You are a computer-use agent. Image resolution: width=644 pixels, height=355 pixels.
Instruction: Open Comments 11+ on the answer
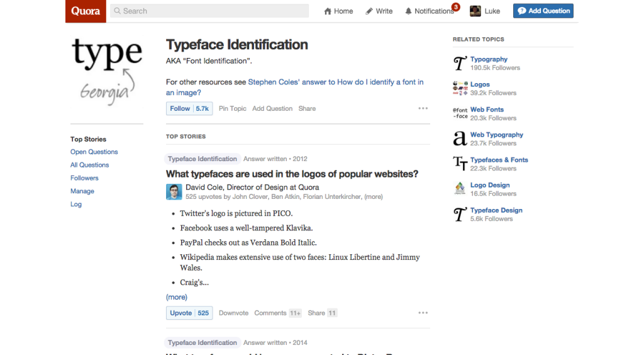pos(277,313)
